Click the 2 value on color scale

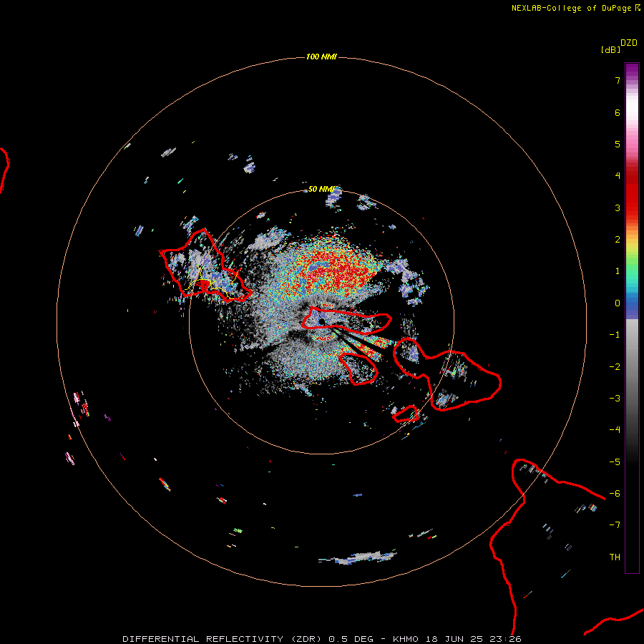(x=618, y=240)
